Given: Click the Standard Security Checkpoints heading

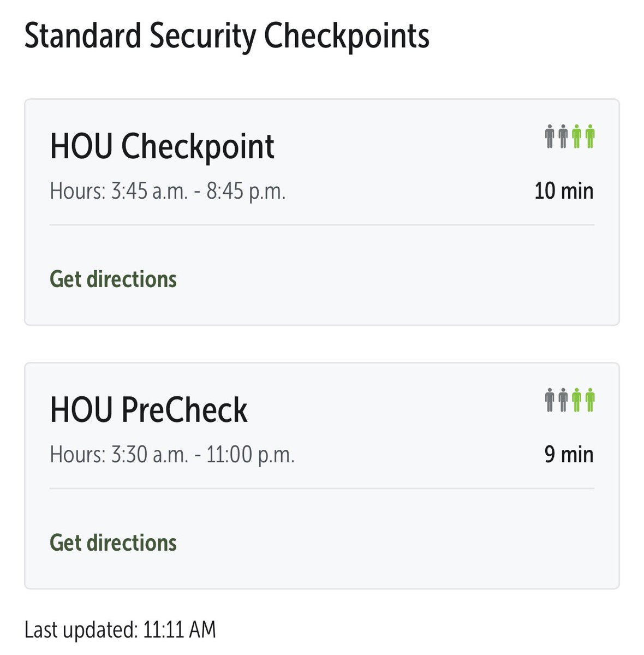Looking at the screenshot, I should [227, 37].
